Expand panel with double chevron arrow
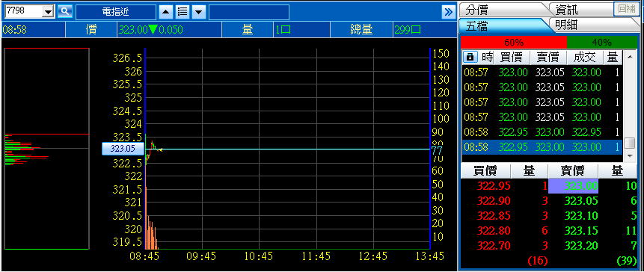 click(x=448, y=12)
